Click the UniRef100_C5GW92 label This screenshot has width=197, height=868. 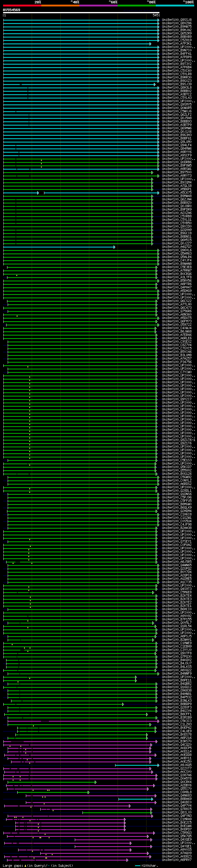(177, 477)
